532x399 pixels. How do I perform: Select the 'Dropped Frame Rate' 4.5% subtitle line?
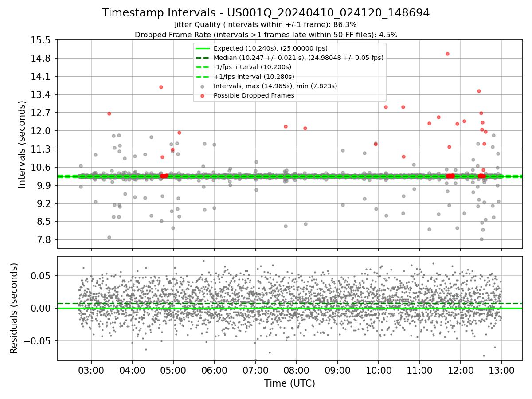(x=266, y=35)
